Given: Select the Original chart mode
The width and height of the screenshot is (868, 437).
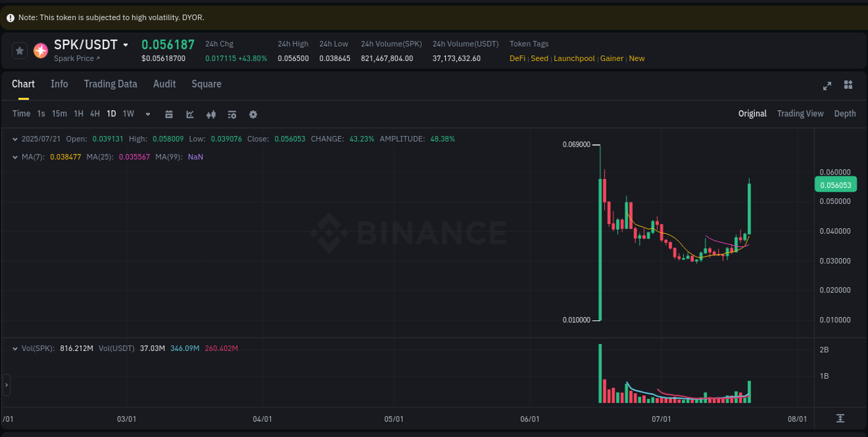Looking at the screenshot, I should tap(752, 113).
